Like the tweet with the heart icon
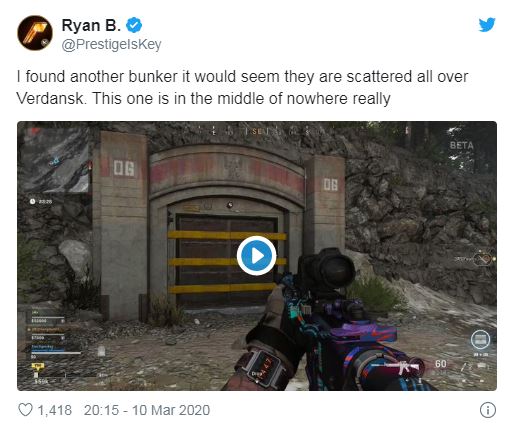 point(25,410)
